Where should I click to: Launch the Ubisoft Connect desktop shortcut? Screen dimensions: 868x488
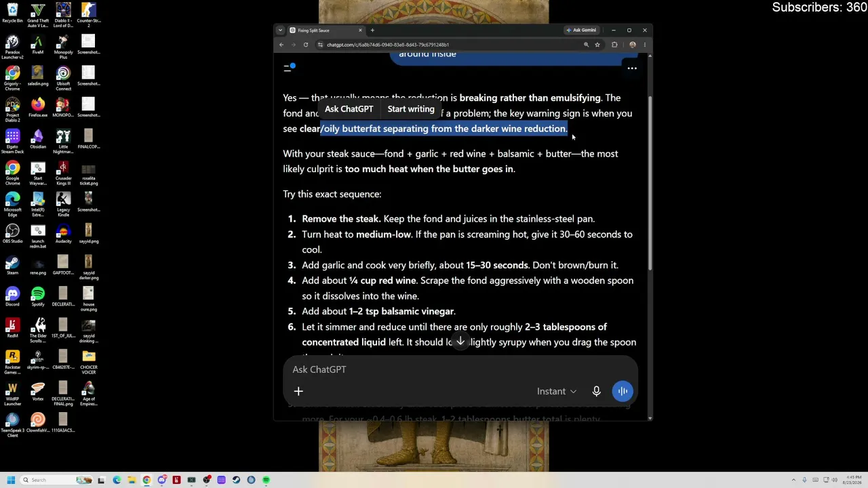point(63,78)
